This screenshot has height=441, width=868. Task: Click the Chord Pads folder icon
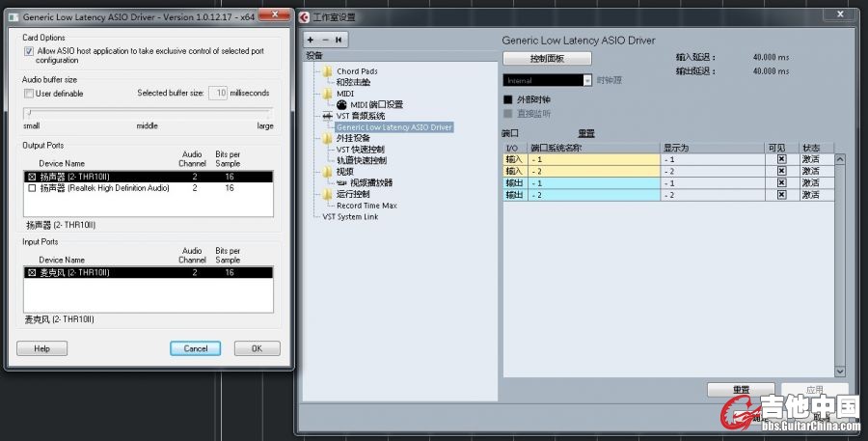328,70
